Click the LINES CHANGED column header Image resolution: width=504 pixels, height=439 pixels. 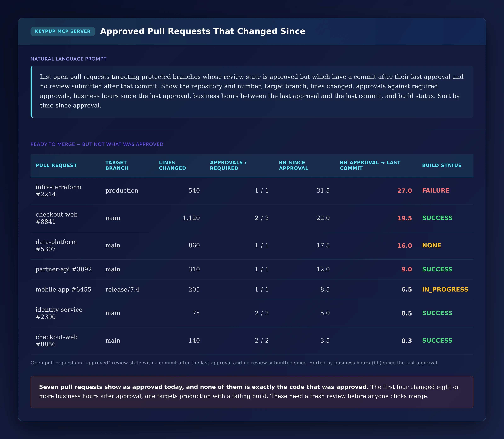[172, 165]
